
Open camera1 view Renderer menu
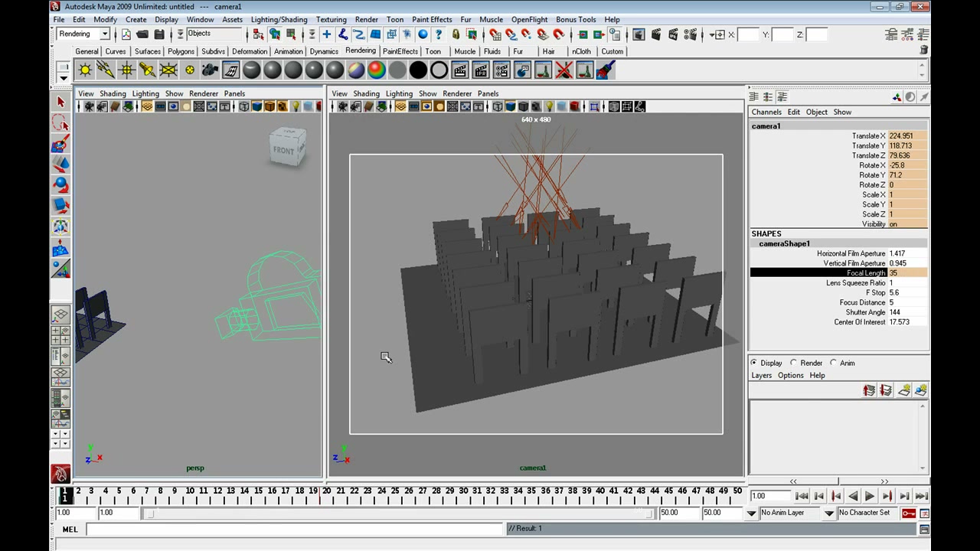[x=457, y=93]
